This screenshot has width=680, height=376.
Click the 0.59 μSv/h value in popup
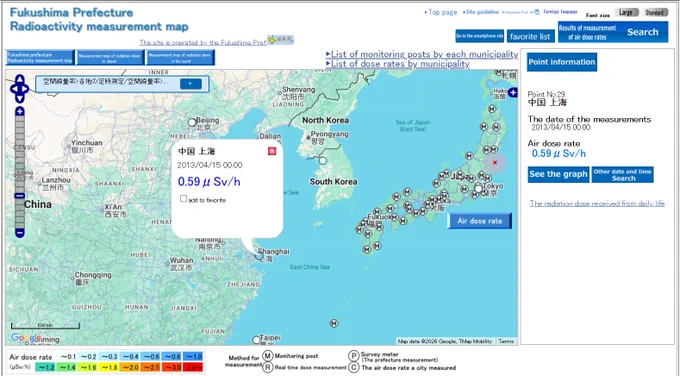[x=209, y=182]
